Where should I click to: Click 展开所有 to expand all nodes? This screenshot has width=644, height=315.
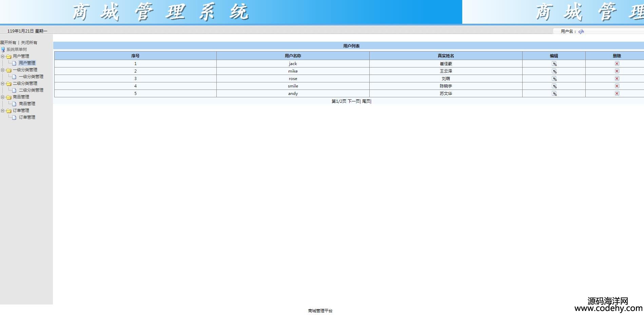(8, 43)
